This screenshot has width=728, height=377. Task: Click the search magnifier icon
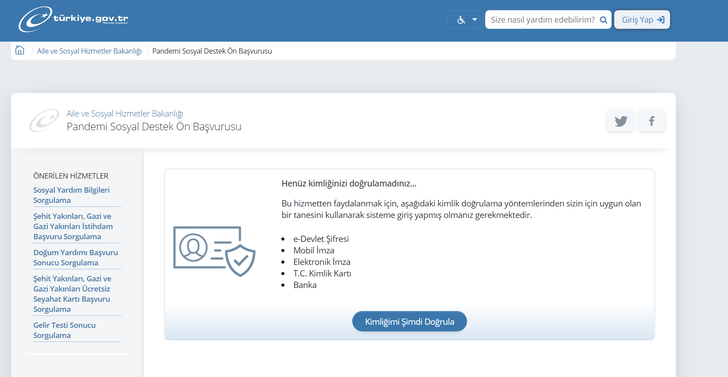[x=603, y=20]
